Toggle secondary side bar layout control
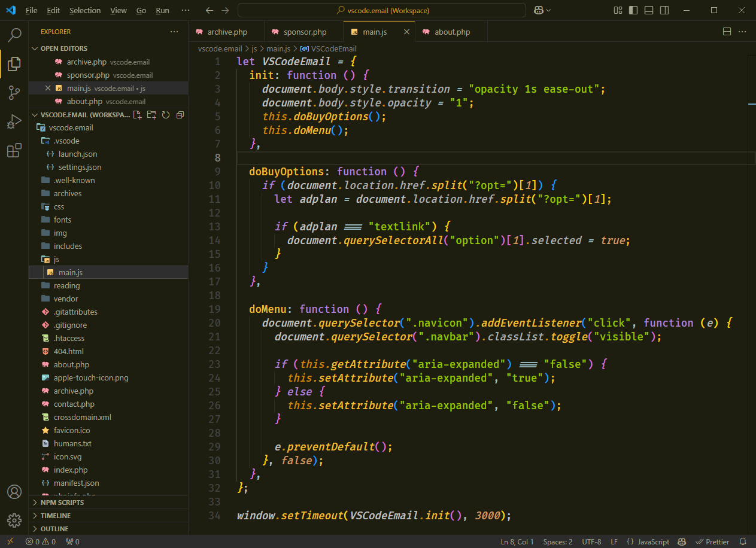Image resolution: width=756 pixels, height=548 pixels. (x=666, y=10)
